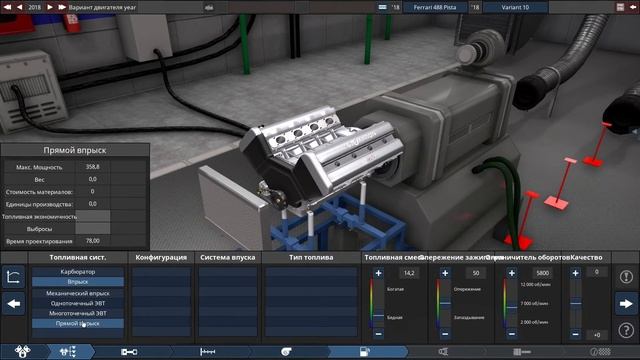The image size is (640, 360).
Task: Advance with the right arrow button
Action: coord(626,304)
